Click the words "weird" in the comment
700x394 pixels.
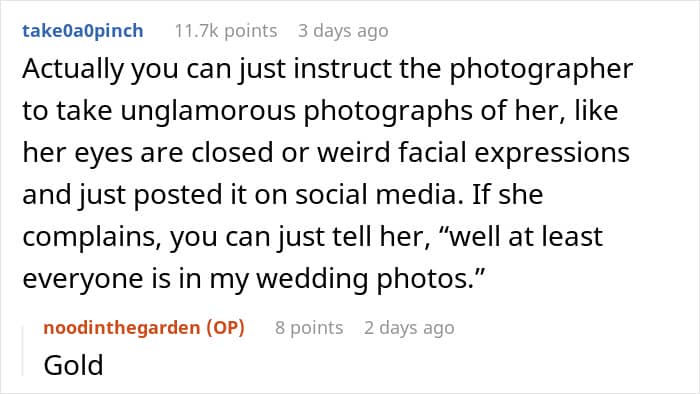(354, 153)
